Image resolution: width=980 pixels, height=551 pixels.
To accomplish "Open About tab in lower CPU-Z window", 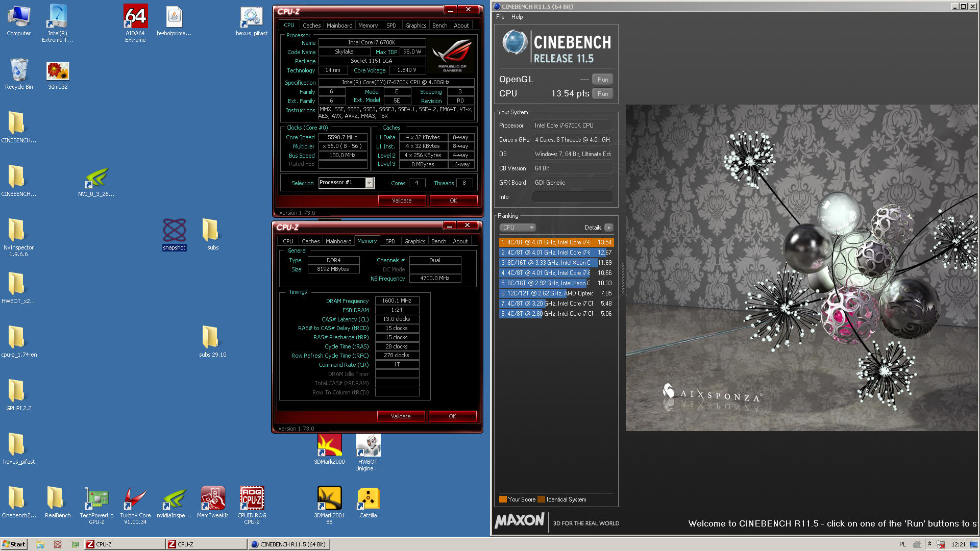I will point(460,241).
